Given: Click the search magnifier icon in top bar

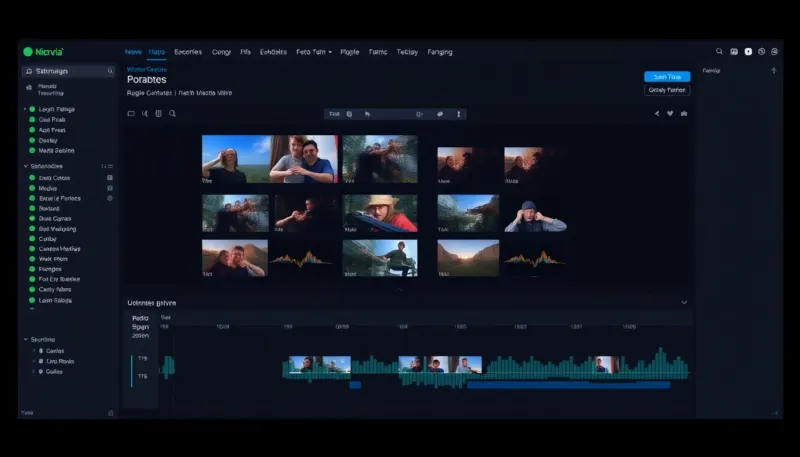Looking at the screenshot, I should pos(719,52).
